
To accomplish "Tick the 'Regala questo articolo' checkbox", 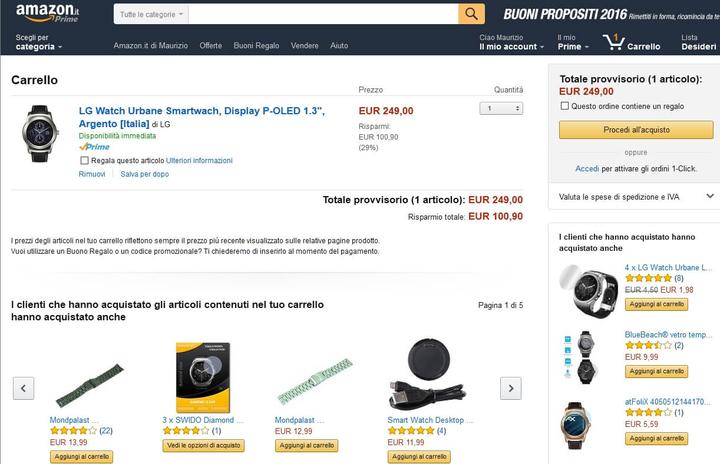I will pos(84,160).
